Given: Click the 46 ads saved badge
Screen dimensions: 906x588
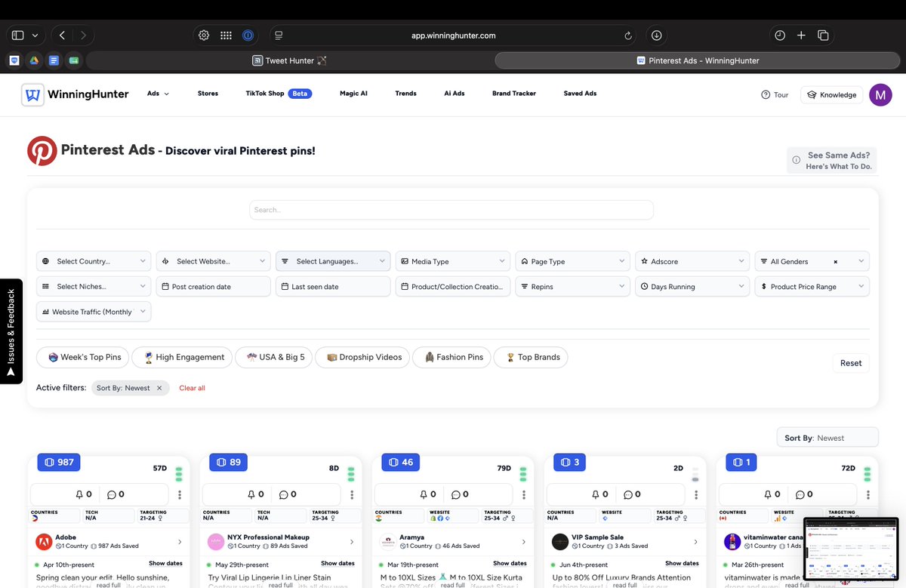Looking at the screenshot, I should 401,462.
